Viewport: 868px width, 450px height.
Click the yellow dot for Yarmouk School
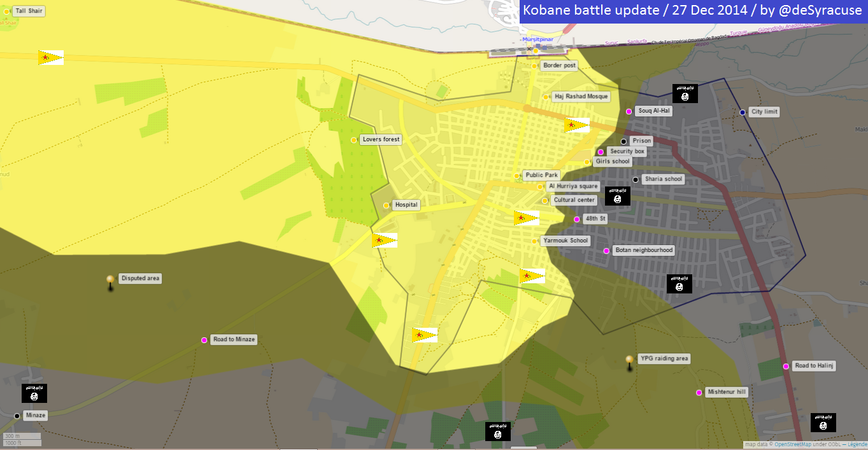click(535, 241)
